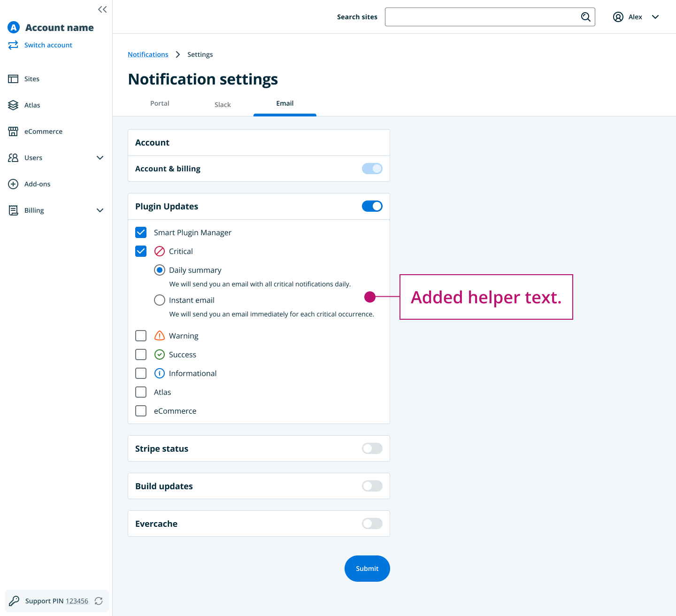Click the Notifications breadcrumb link
Viewport: 676px width, 616px height.
[x=148, y=54]
